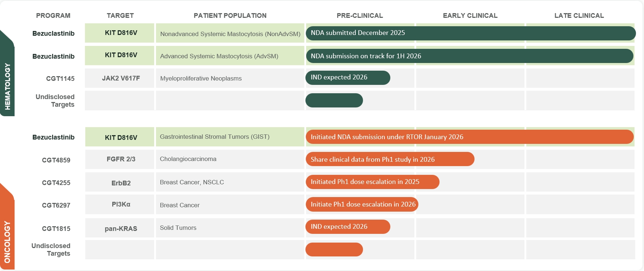Click the PROGRAM column header
Viewport: 644px width, 271px height.
click(53, 16)
